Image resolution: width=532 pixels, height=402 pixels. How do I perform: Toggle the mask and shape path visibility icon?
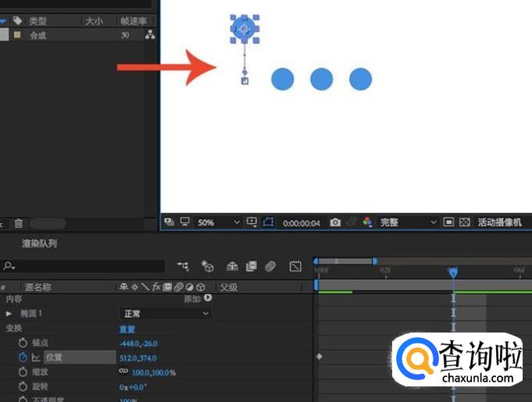click(270, 222)
